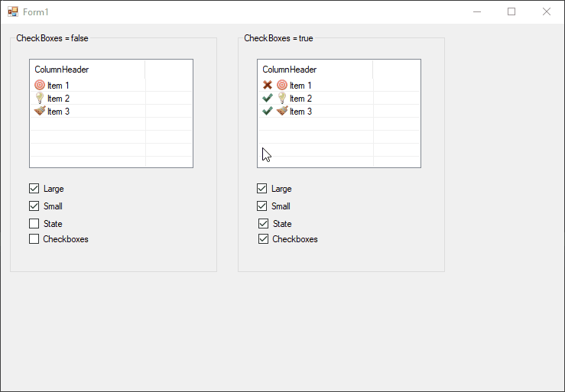Click the red X state icon beside Item 1

click(268, 85)
